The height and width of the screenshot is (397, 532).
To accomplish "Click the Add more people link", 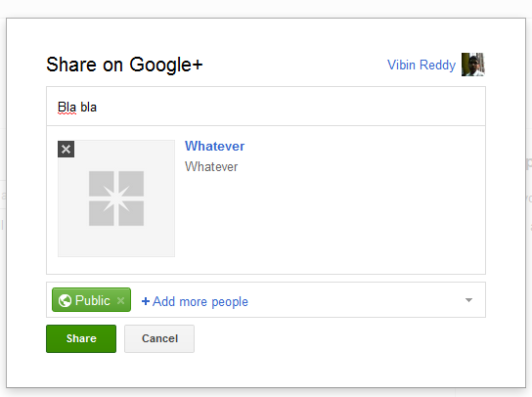I will 200,301.
